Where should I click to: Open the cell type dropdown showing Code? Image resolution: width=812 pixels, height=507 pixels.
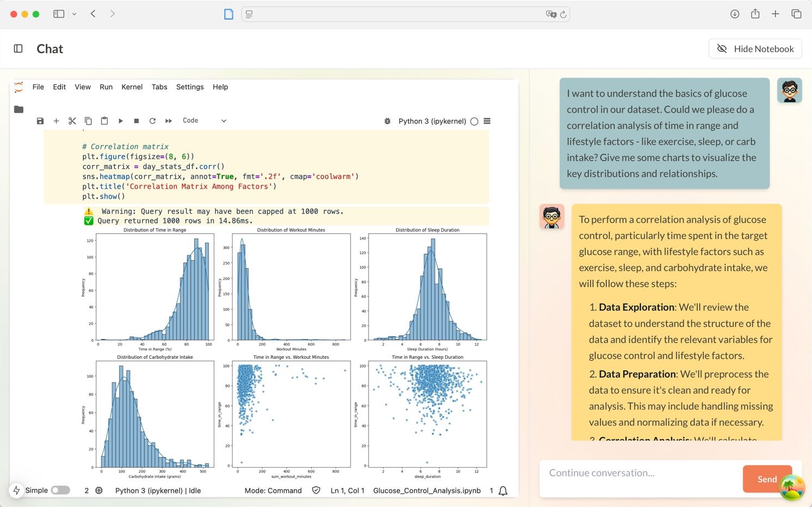204,120
